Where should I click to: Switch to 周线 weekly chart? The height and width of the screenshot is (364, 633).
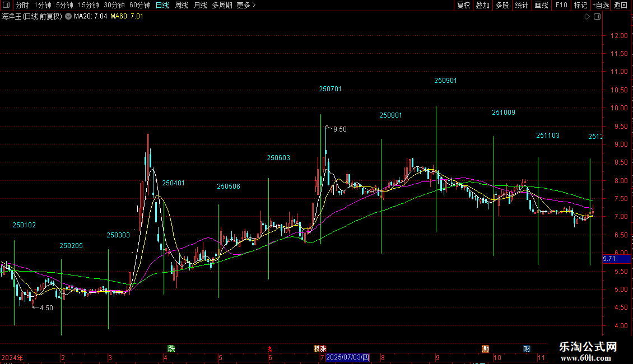tap(181, 5)
